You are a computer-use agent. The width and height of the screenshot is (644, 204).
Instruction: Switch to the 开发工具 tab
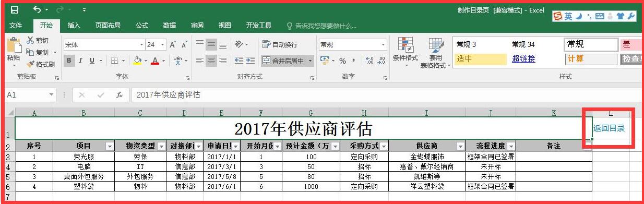(x=259, y=25)
